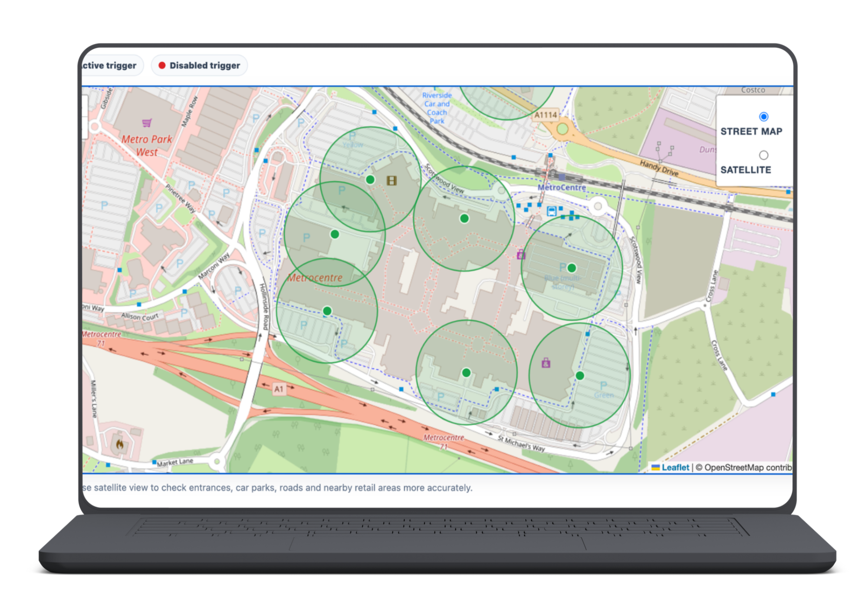This screenshot has width=868, height=614.
Task: Click the A1114 road shield
Action: click(546, 115)
